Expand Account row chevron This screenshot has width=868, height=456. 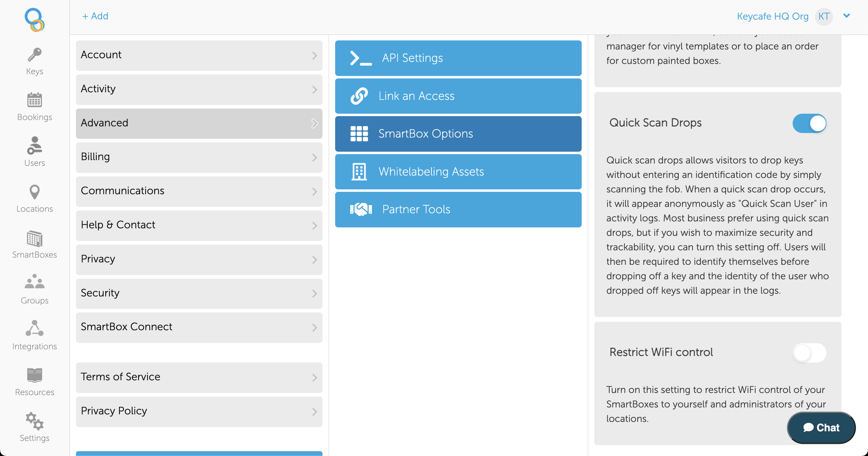point(314,56)
